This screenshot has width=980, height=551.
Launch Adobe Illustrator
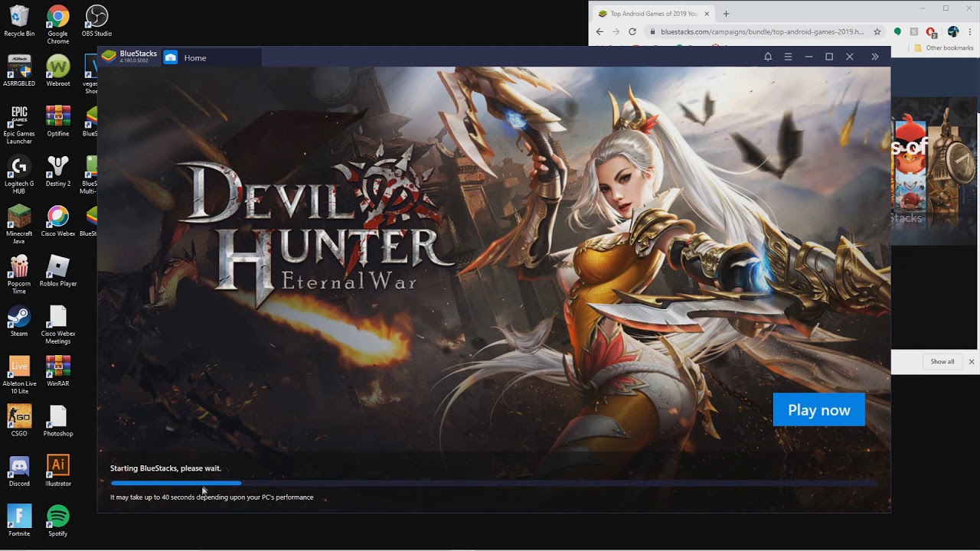click(x=58, y=471)
